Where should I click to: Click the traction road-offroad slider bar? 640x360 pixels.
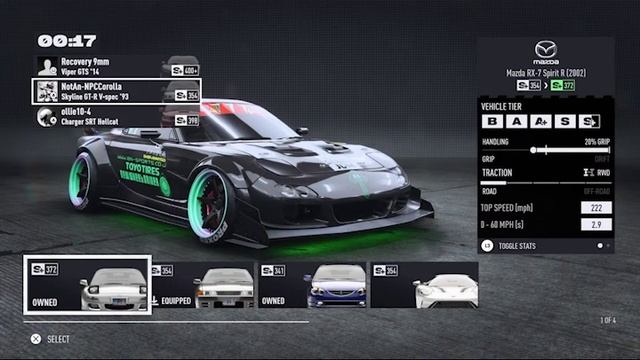[x=546, y=183]
